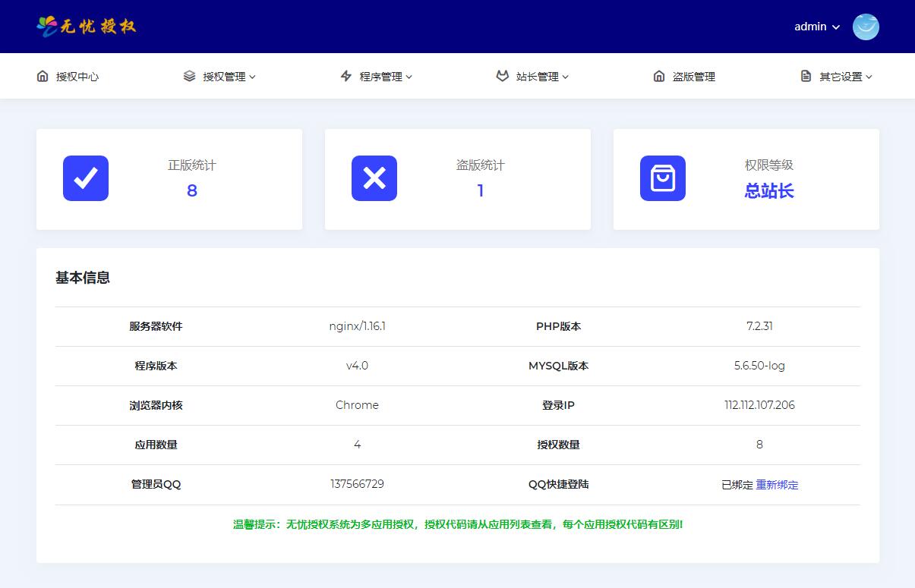The image size is (915, 588).
Task: Click the 重新绑定 link for QQ快捷登陆
Action: coord(777,484)
